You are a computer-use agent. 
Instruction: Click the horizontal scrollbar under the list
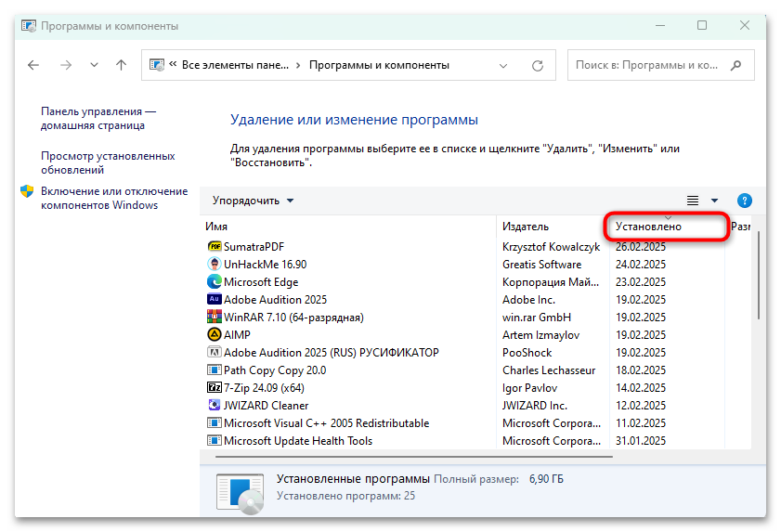click(x=414, y=456)
